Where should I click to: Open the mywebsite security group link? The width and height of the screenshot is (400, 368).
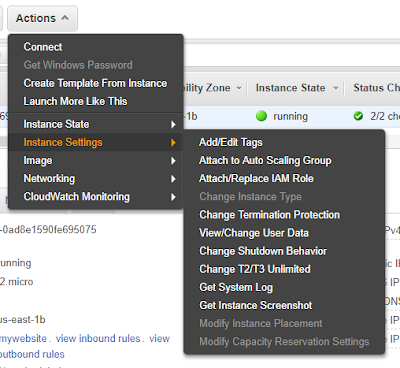coord(23,339)
